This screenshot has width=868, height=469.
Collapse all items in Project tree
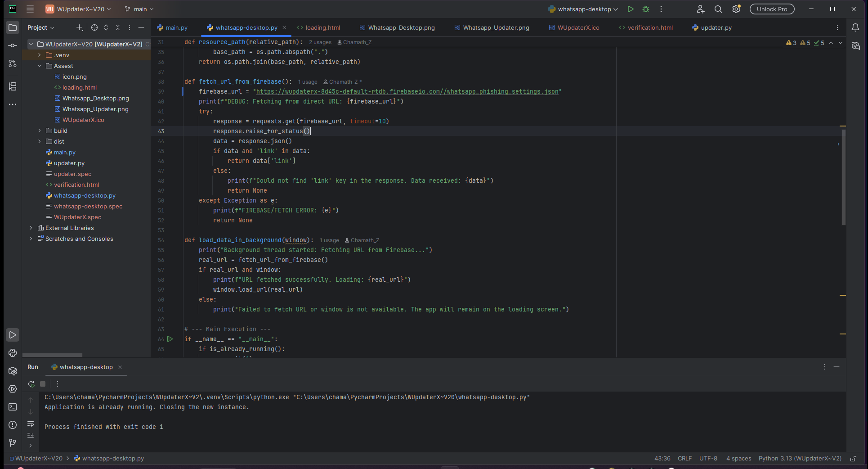pos(118,27)
